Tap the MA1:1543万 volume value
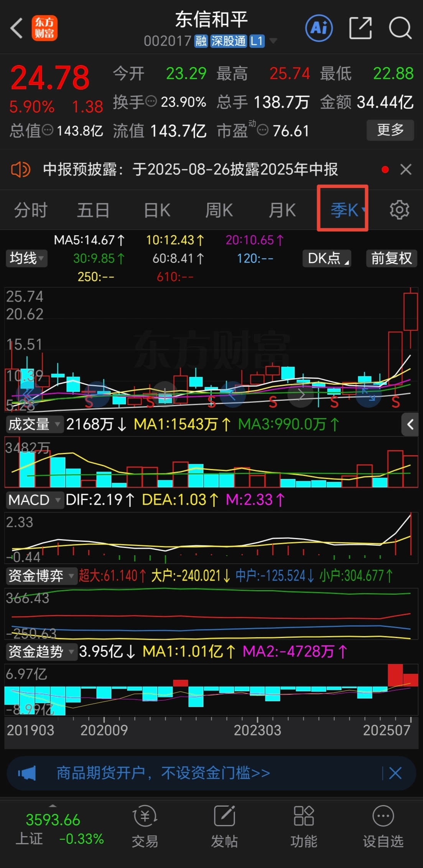423x868 pixels. pos(183,424)
